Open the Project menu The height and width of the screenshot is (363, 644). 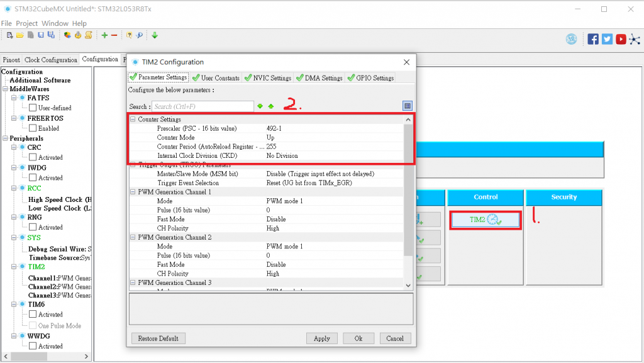[26, 23]
